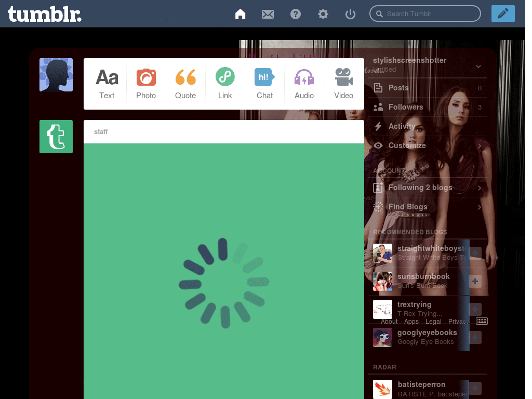The image size is (532, 399).
Task: Click the Customize eye icon
Action: [378, 145]
